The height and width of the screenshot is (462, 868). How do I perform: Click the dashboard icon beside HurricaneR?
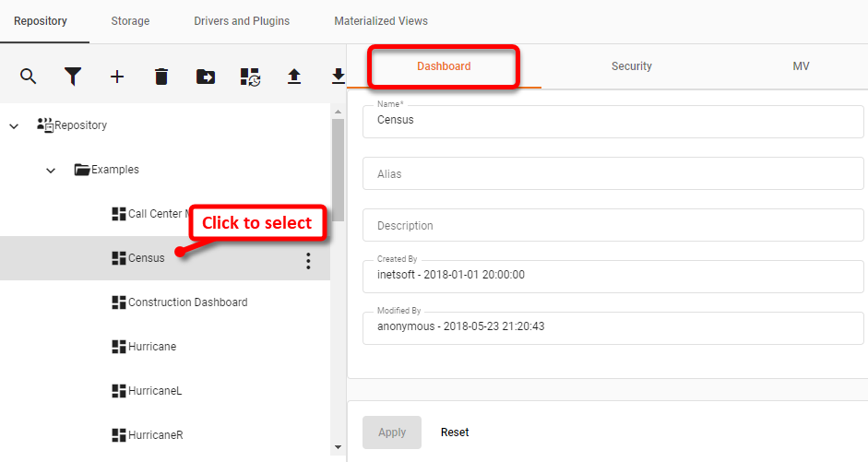[118, 435]
